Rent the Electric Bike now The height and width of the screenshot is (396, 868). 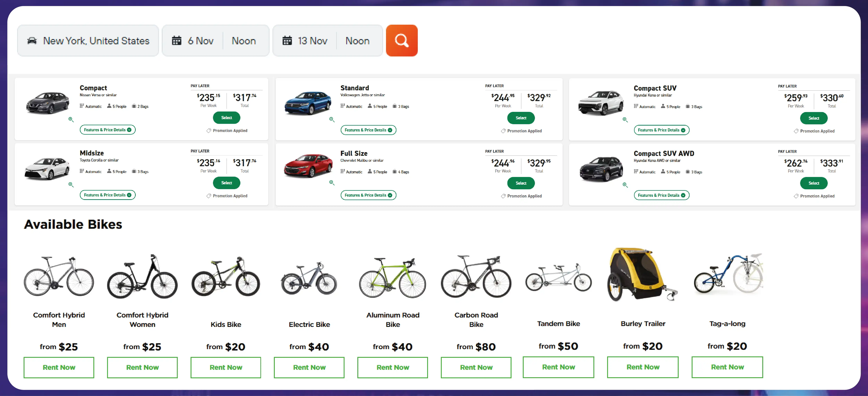point(309,367)
